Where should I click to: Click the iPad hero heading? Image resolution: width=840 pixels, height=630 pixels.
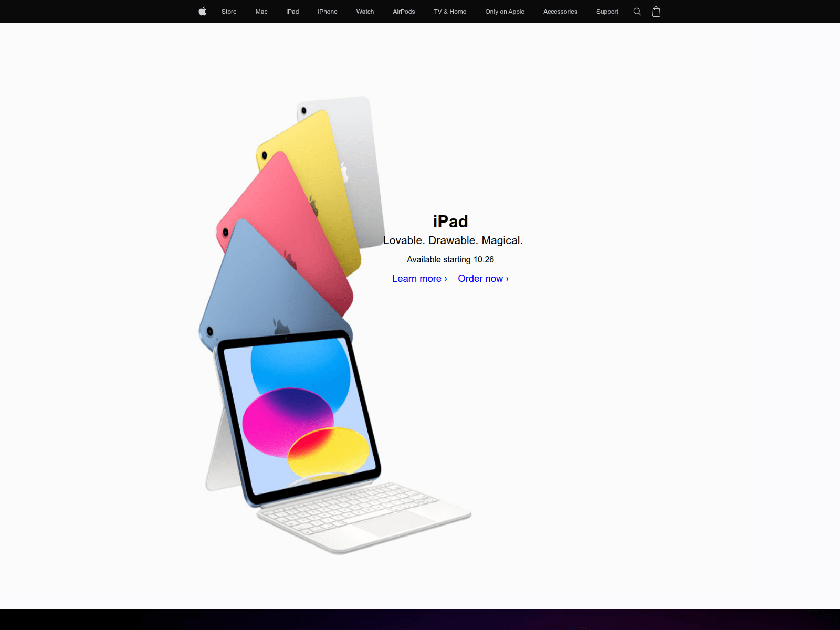coord(450,222)
